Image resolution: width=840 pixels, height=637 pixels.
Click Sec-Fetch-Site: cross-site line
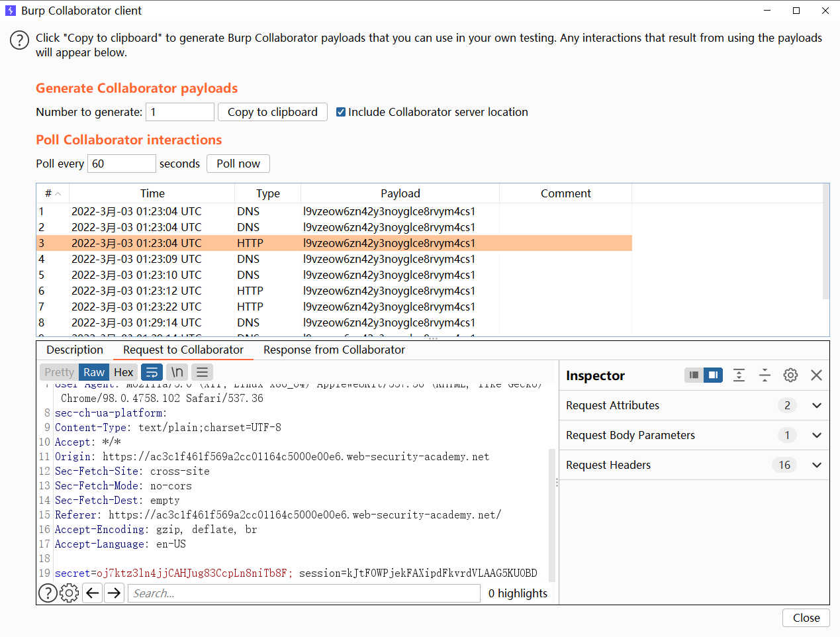coord(132,471)
